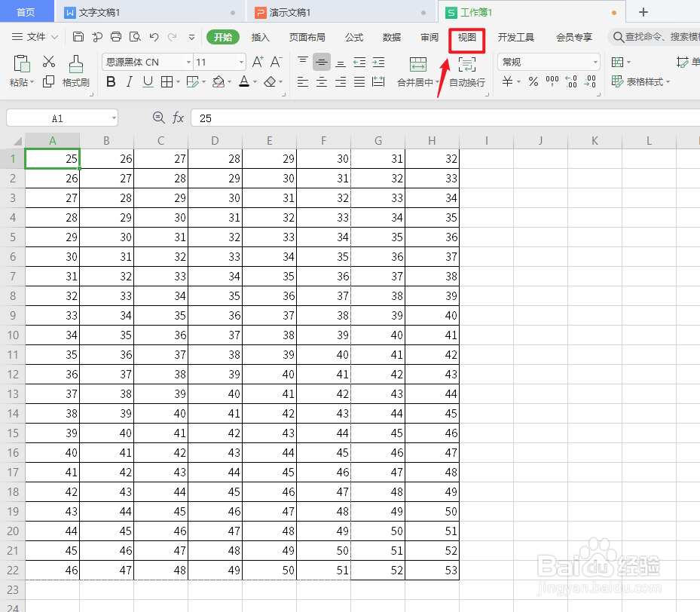Toggle underline formatting
This screenshot has height=612, width=700.
pos(148,81)
